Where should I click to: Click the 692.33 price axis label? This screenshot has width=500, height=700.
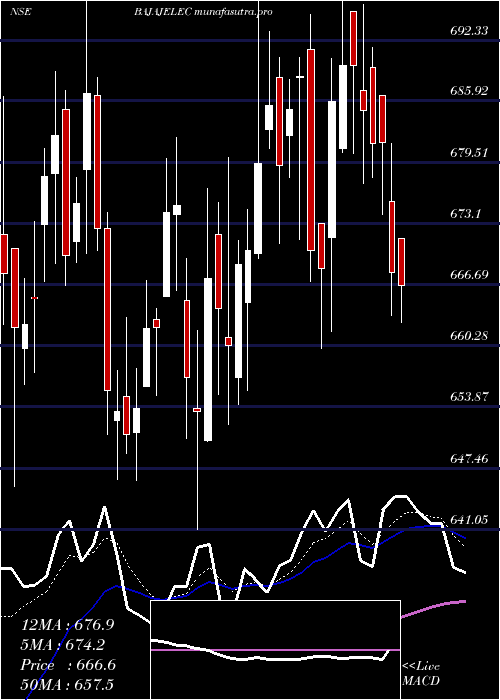click(468, 30)
